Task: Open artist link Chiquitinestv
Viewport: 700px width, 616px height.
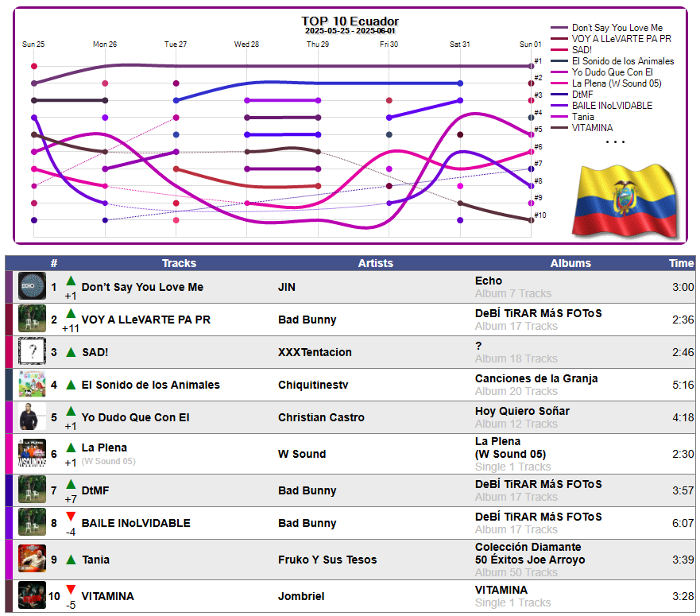Action: (x=313, y=385)
